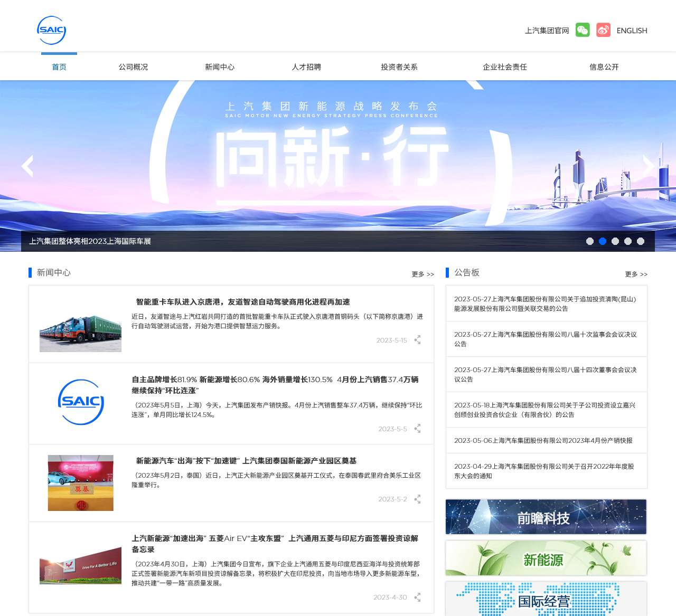Go to next banner slide arrow
676x616 pixels.
(649, 166)
